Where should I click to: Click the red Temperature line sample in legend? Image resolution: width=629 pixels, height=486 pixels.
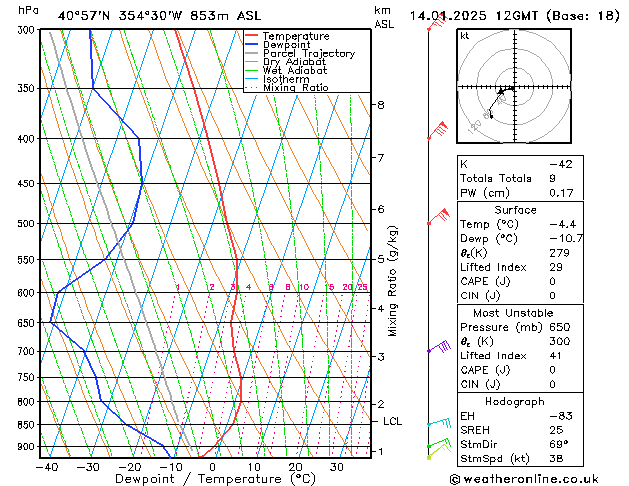[x=252, y=36]
